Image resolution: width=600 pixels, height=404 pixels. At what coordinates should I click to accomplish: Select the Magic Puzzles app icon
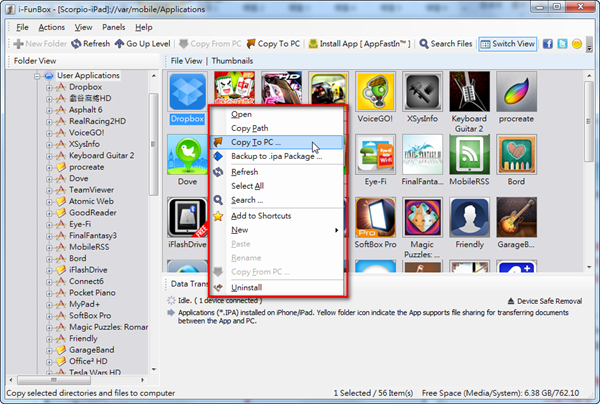tap(422, 217)
